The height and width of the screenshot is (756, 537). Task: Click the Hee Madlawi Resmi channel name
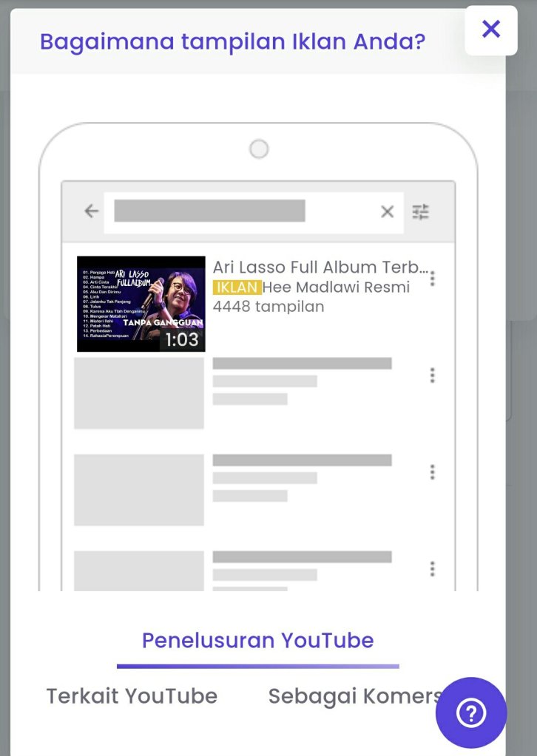[336, 287]
